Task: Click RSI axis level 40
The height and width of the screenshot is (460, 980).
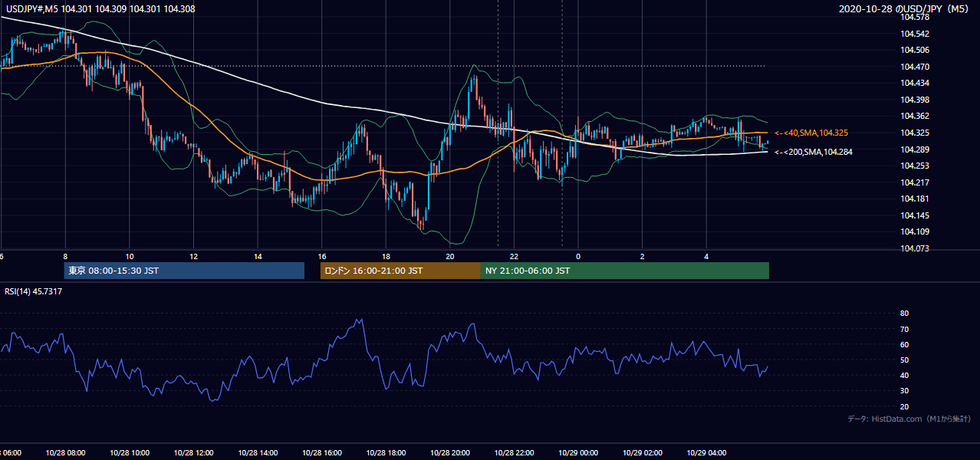Action: (904, 376)
